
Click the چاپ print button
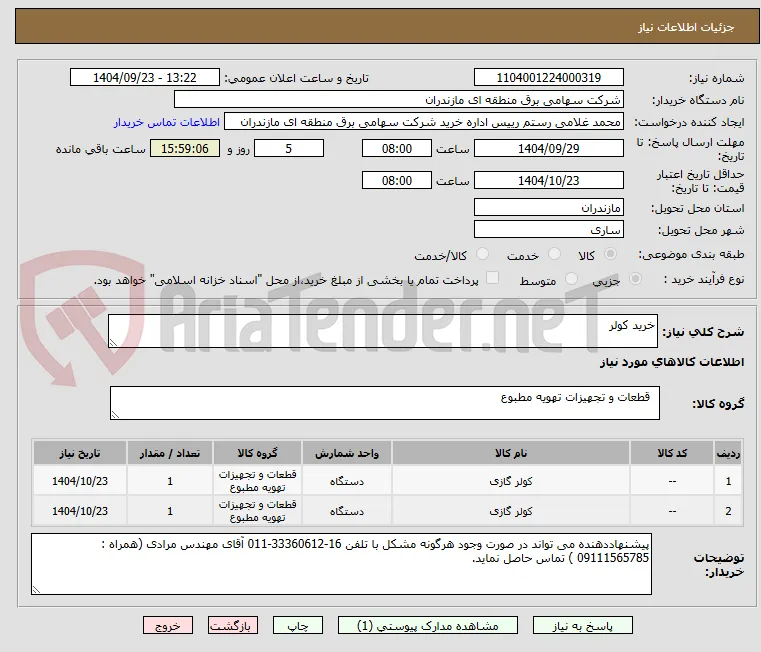[x=298, y=625]
